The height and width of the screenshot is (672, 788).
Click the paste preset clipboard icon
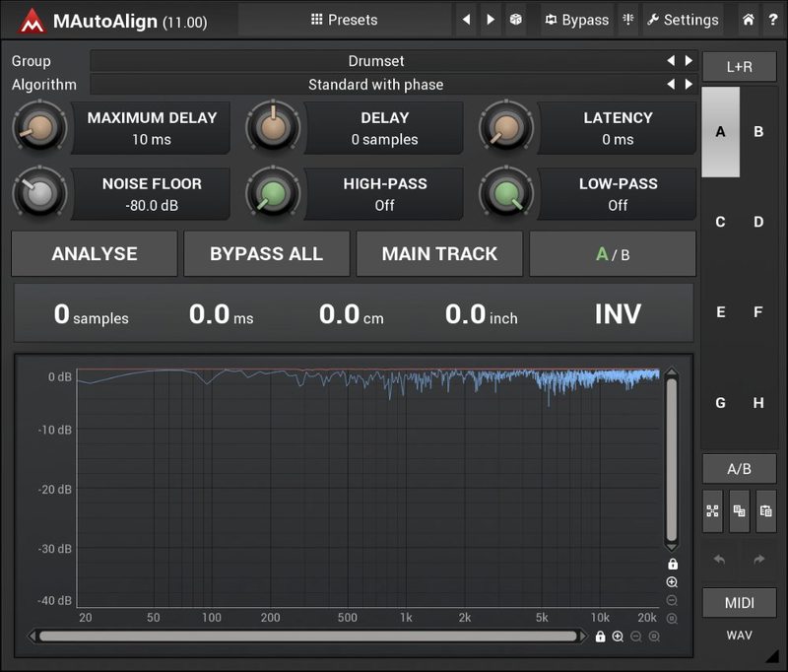point(765,510)
